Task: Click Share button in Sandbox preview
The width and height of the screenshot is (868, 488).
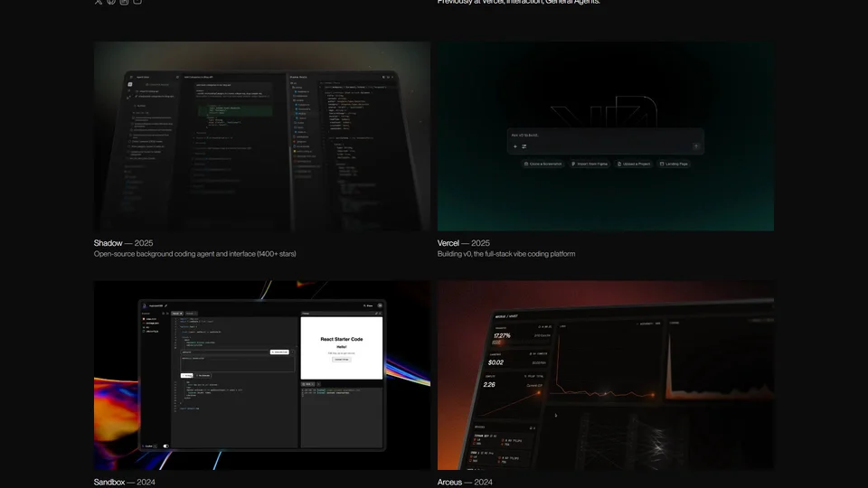Action: (368, 305)
